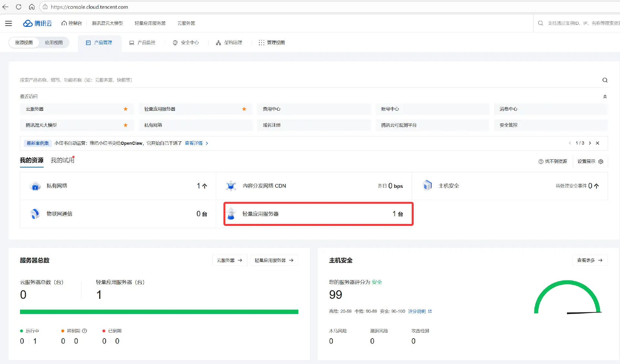
Task: Advance 最新案例集 carousel to next case
Action: (x=590, y=143)
